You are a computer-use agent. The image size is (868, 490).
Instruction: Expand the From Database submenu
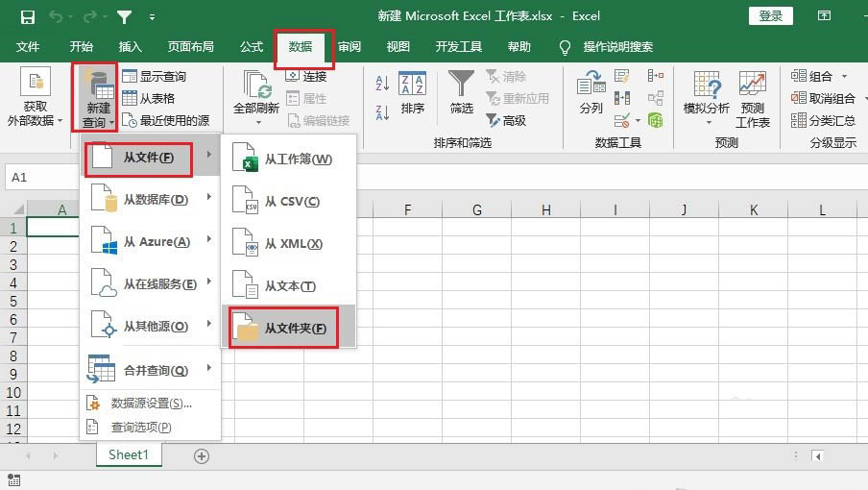coord(151,200)
